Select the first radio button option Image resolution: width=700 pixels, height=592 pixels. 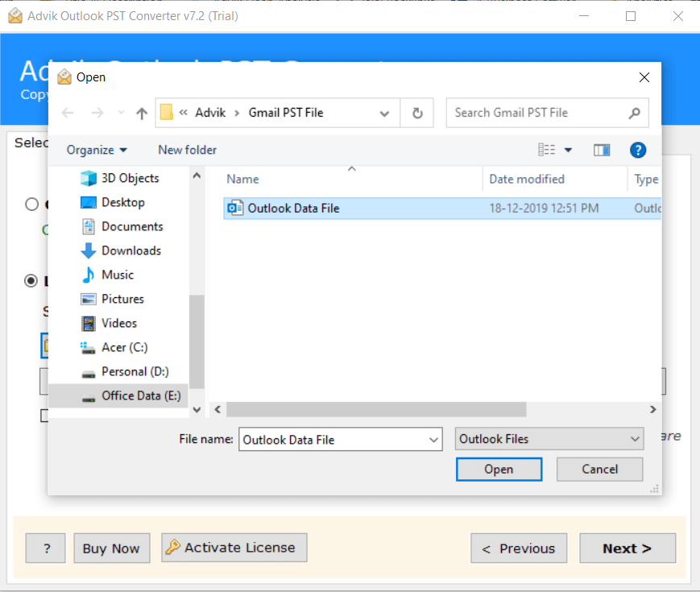31,204
